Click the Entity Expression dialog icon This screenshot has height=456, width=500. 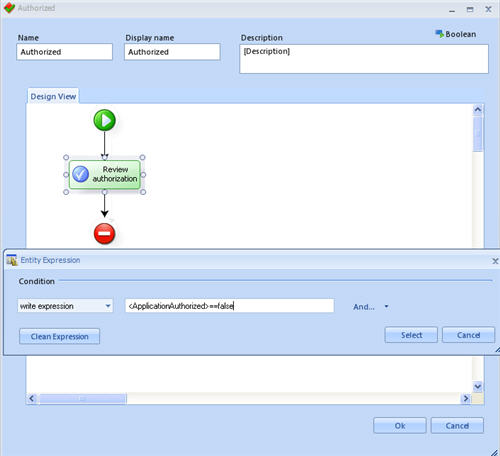[x=12, y=260]
